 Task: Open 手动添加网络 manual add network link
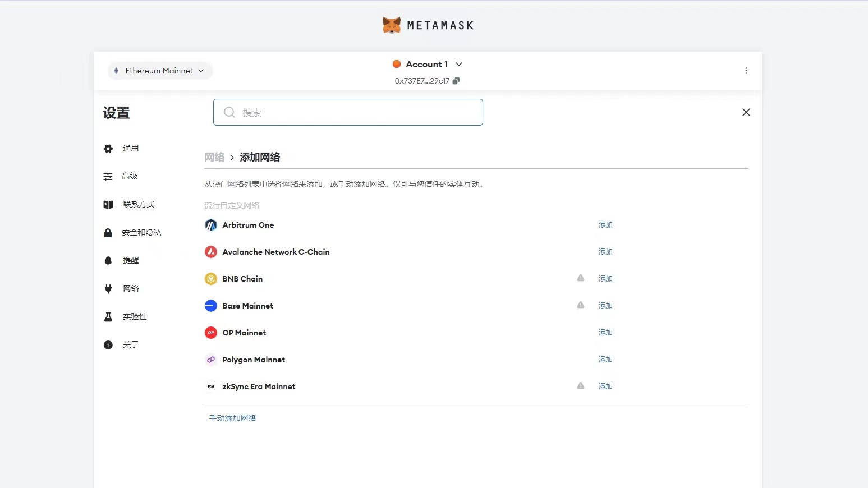[x=233, y=418]
